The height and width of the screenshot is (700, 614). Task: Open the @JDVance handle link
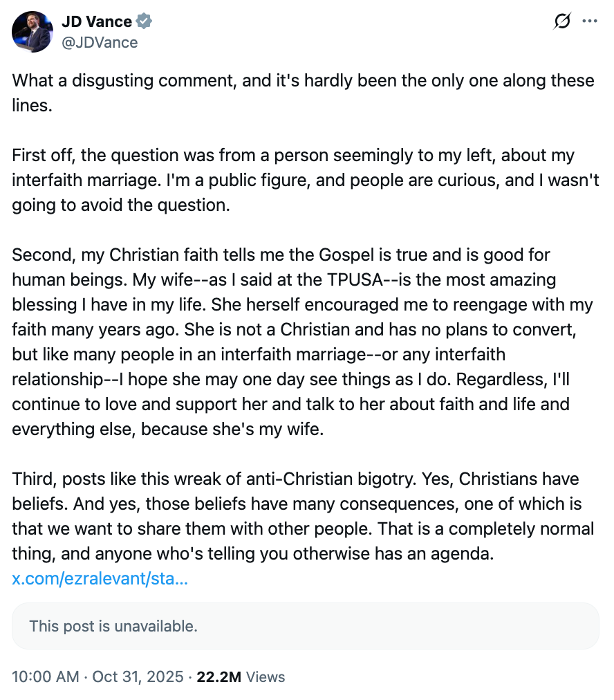(x=100, y=42)
